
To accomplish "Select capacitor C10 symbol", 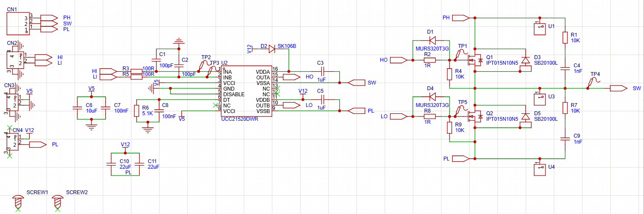I will 112,164.
